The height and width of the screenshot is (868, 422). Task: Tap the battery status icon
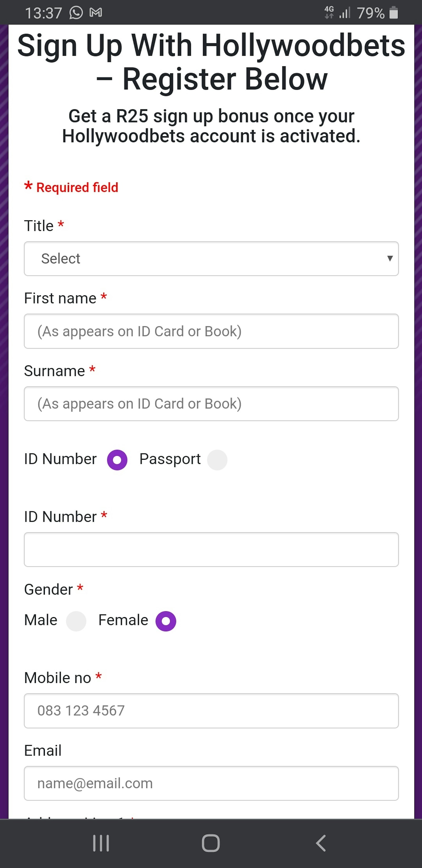[393, 13]
